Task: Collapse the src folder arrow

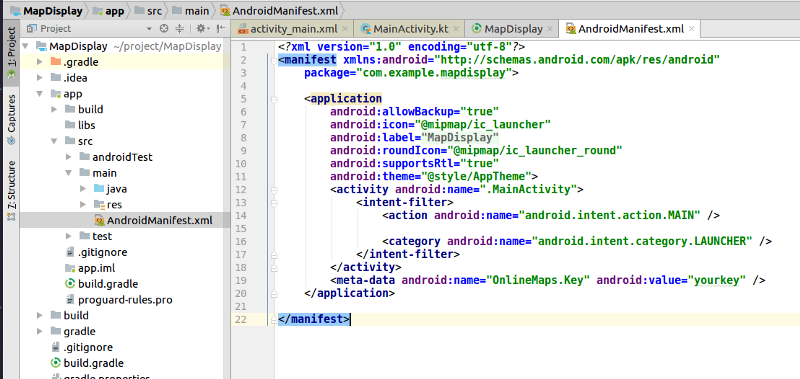Action: [54, 141]
